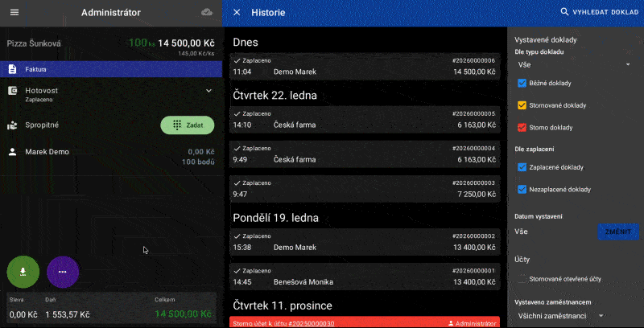Image resolution: width=644 pixels, height=328 pixels.
Task: Close the Historie panel with X
Action: pos(237,13)
